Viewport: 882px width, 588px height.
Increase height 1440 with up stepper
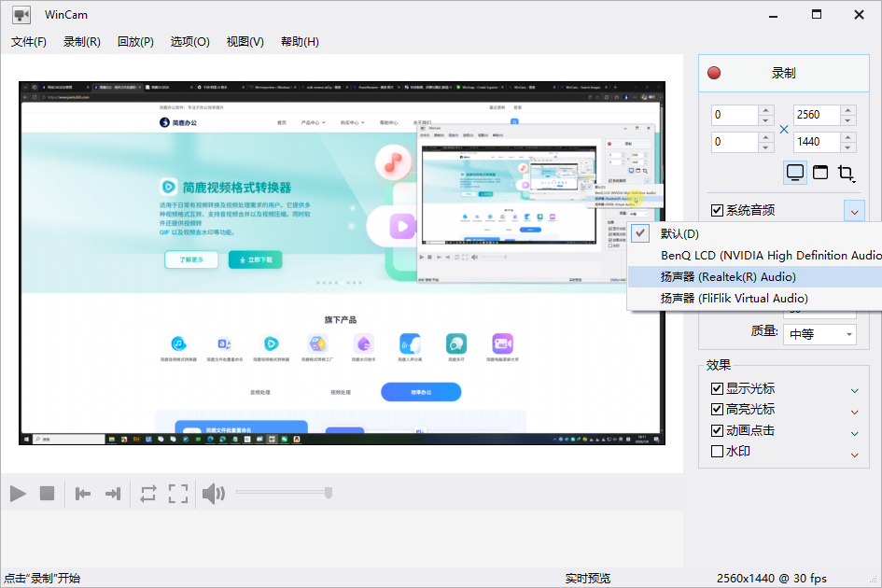[x=847, y=136]
